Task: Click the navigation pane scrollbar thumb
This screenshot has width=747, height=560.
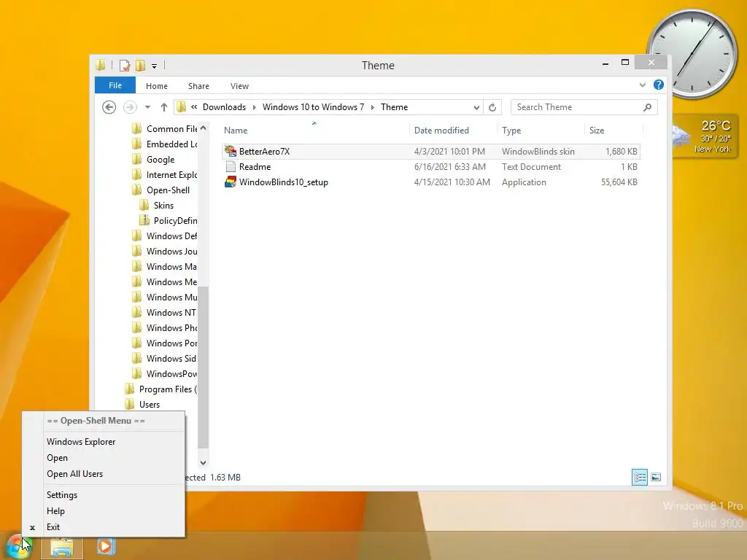Action: pyautogui.click(x=203, y=367)
